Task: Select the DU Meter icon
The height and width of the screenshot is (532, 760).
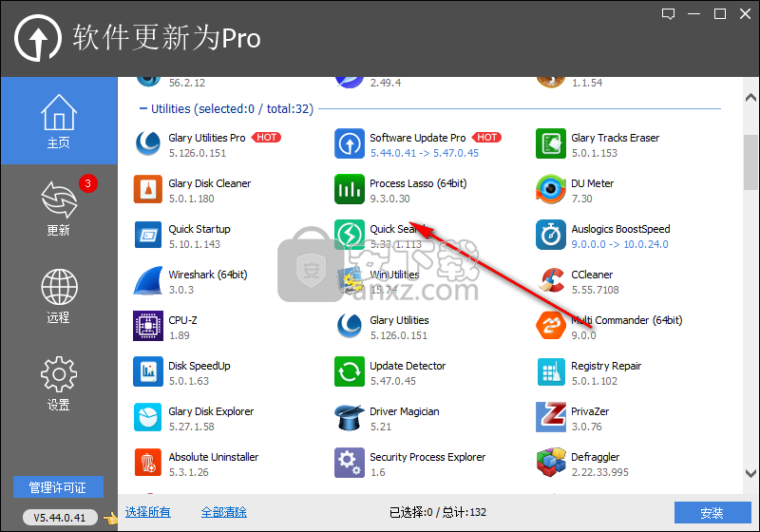Action: coord(551,189)
